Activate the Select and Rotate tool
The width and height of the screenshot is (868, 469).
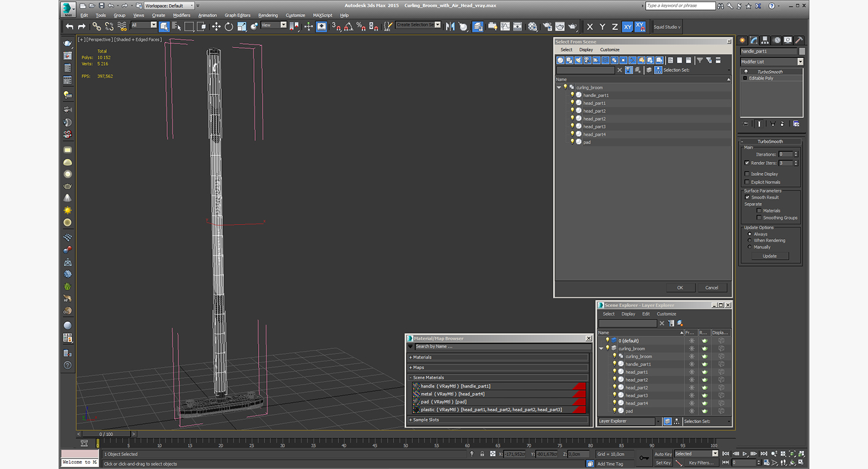[229, 26]
